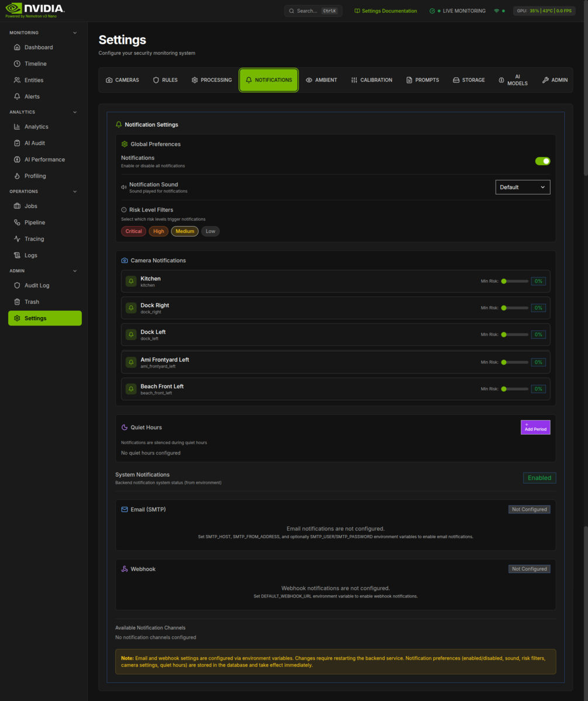Click the Search bar at the top
This screenshot has height=701, width=588.
[x=313, y=11]
